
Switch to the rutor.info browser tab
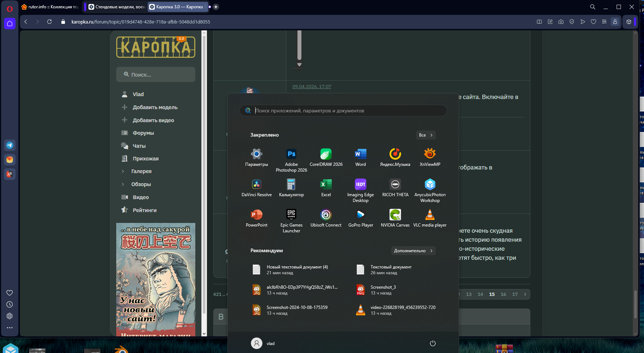(50, 7)
